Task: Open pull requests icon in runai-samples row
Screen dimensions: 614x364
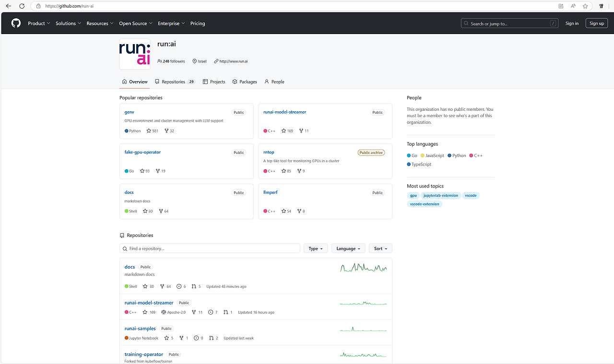Action: (x=211, y=338)
